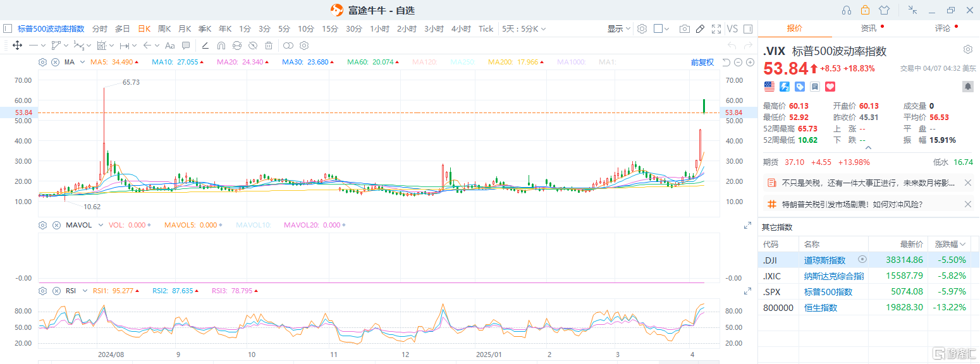Toggle the right quote panel visibility
The height and width of the screenshot is (364, 980).
pos(748,28)
